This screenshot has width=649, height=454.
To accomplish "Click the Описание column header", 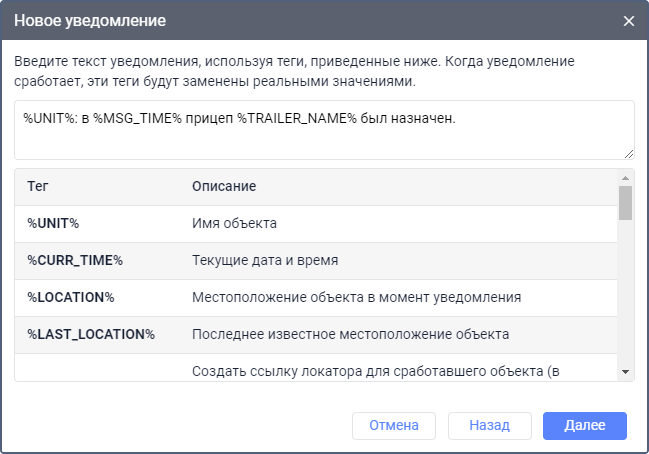I will [224, 187].
